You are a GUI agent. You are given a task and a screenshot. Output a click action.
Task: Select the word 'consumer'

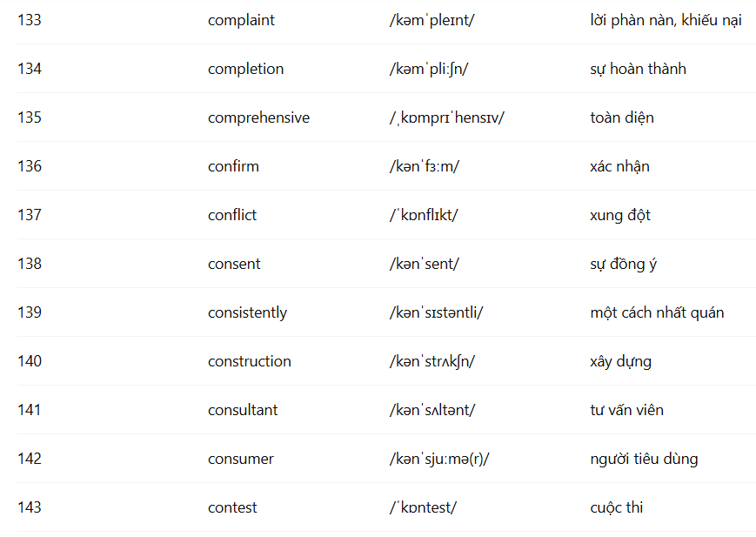(x=241, y=459)
